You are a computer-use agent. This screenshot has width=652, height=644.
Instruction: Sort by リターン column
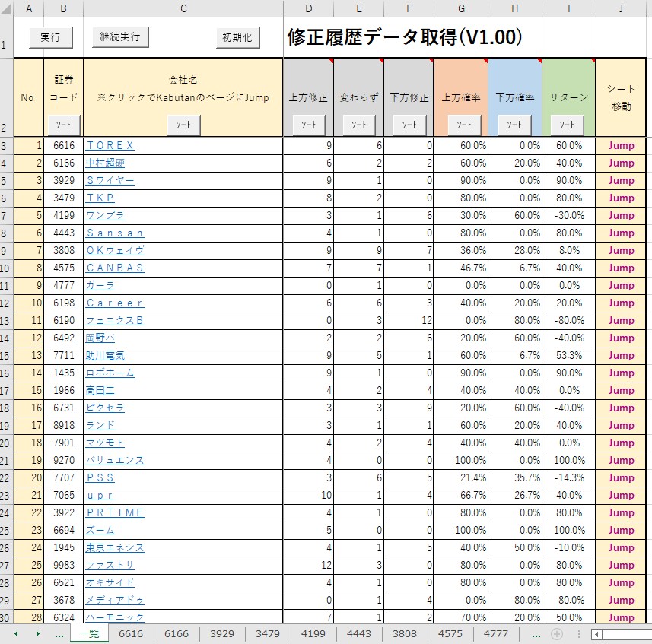567,125
